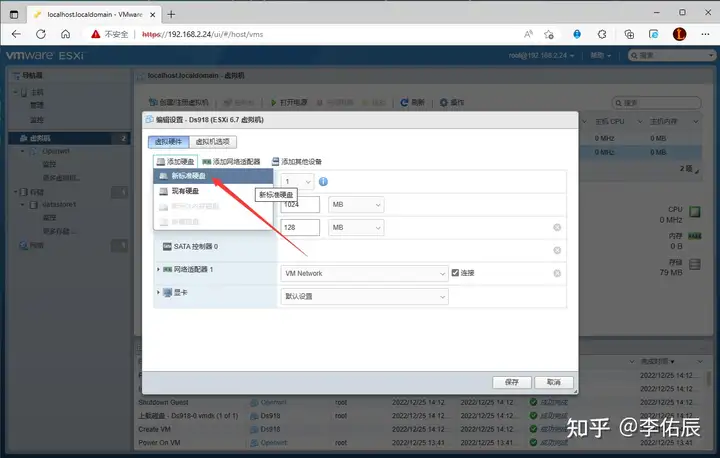Open the browser home page
The image size is (720, 458).
coord(66,34)
